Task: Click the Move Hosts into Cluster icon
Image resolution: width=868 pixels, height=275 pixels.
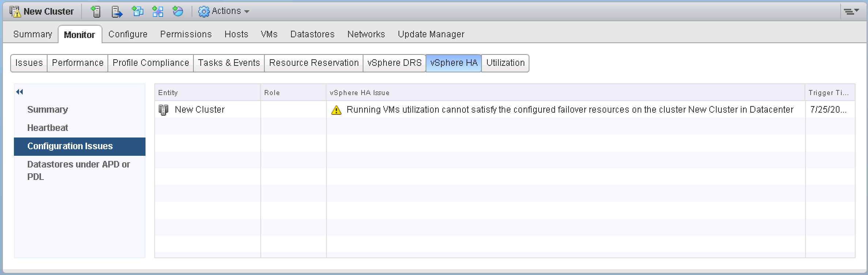Action: (x=117, y=11)
